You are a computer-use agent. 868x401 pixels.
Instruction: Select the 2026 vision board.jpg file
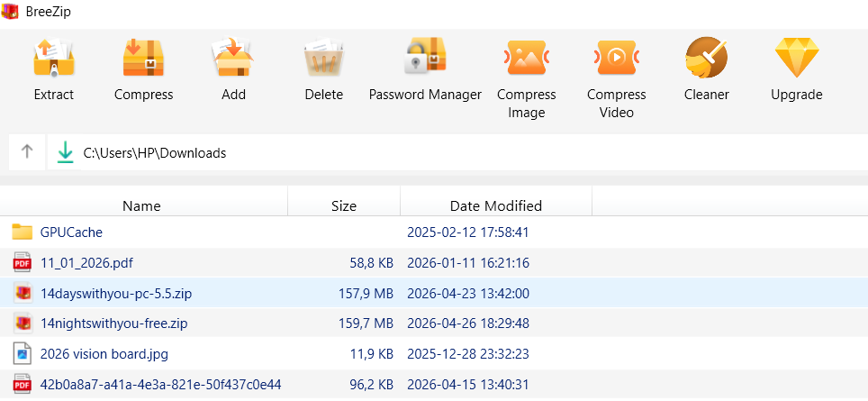click(x=105, y=353)
